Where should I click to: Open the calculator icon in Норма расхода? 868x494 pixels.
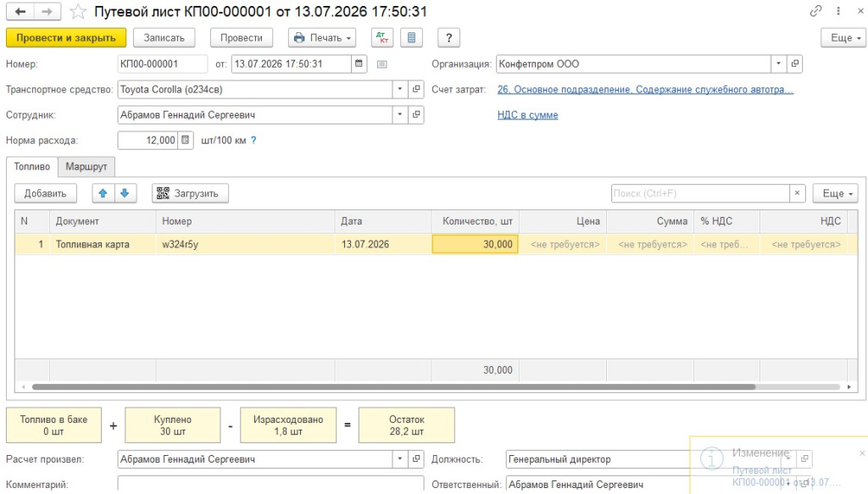pyautogui.click(x=186, y=140)
